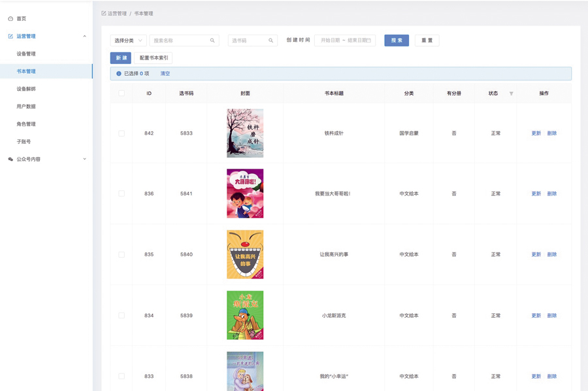This screenshot has height=391, width=588.
Task: Check the row checkbox for ID 835
Action: click(122, 254)
